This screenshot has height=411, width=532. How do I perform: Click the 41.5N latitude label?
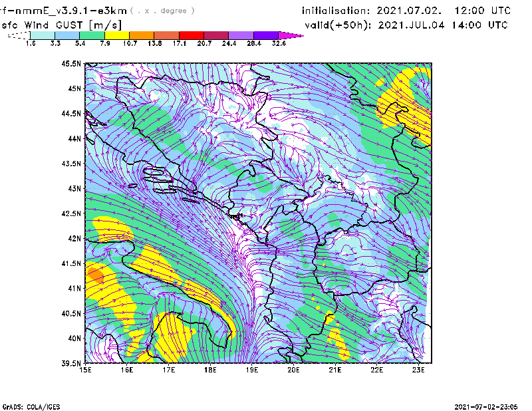click(72, 263)
